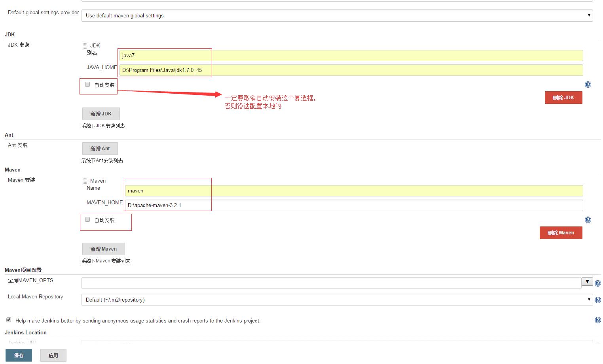603x364 pixels.
Task: Click the 系统下JDK 安装列表 text
Action: tap(103, 126)
